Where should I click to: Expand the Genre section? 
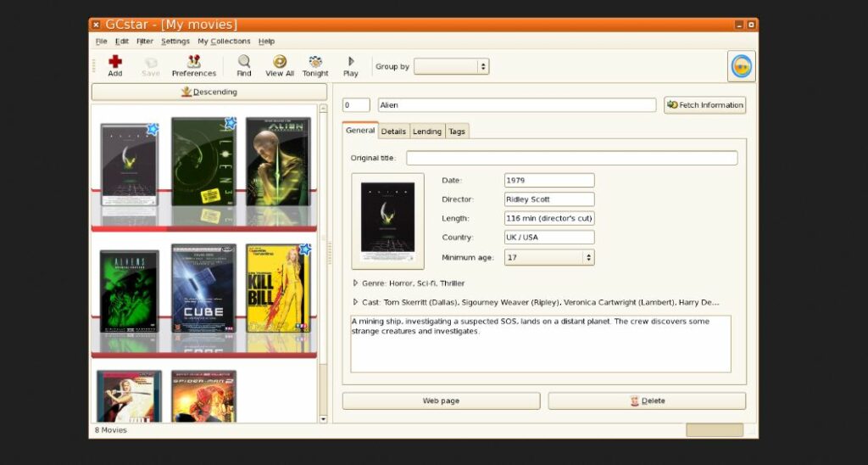point(355,283)
